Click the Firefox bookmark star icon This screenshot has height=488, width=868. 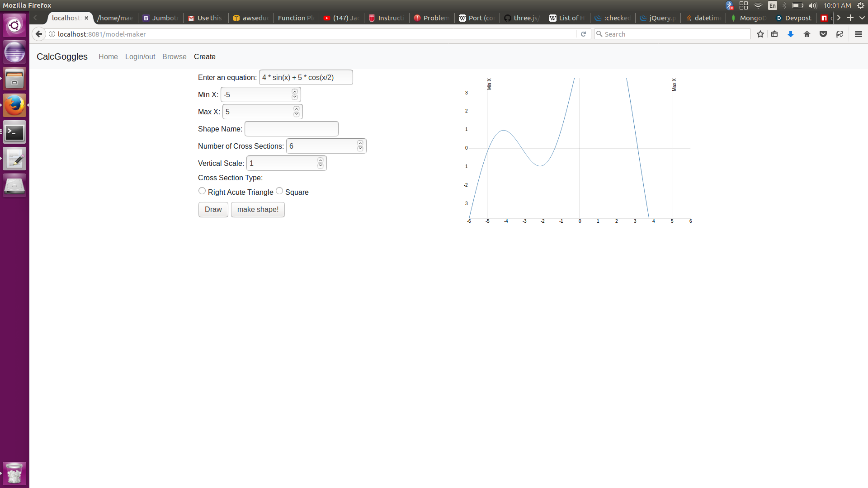[760, 34]
